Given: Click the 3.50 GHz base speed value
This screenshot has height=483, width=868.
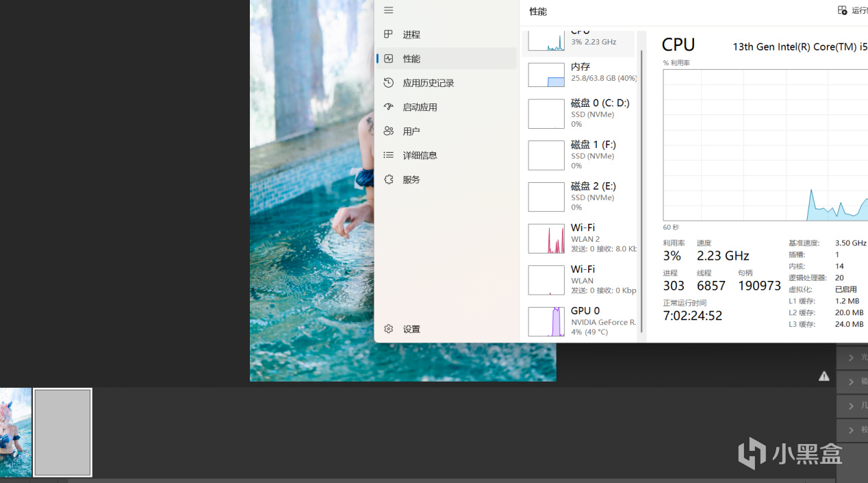Looking at the screenshot, I should (x=850, y=243).
